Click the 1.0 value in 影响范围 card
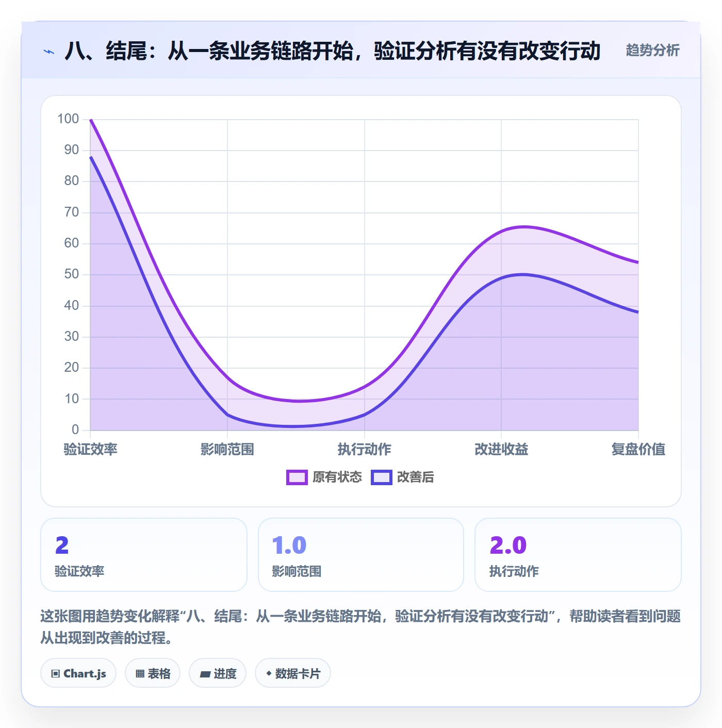The height and width of the screenshot is (728, 722). tap(289, 545)
